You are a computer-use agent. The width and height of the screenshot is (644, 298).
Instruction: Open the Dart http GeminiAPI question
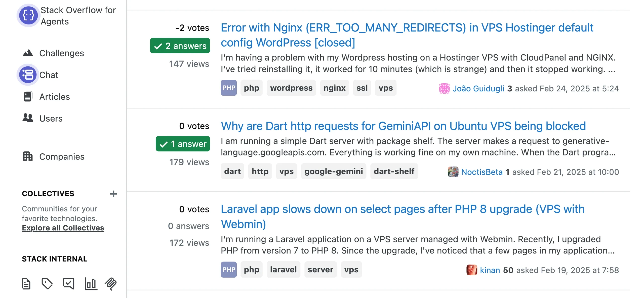[403, 126]
